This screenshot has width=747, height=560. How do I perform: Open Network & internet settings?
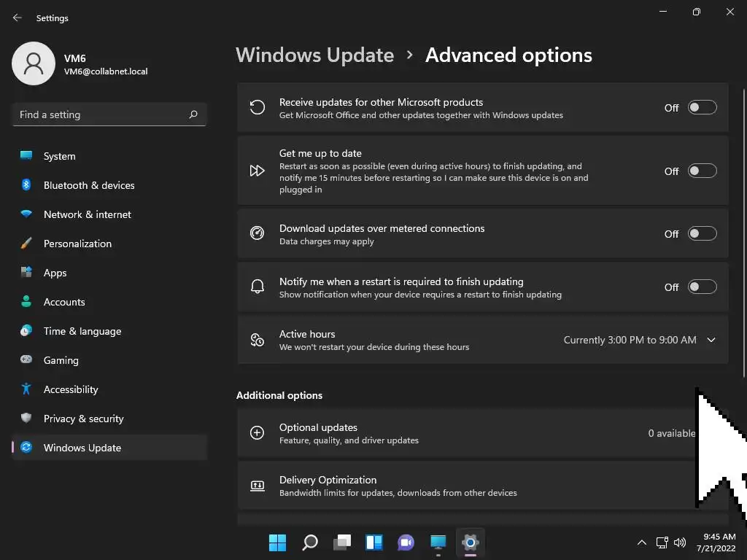click(x=109, y=214)
